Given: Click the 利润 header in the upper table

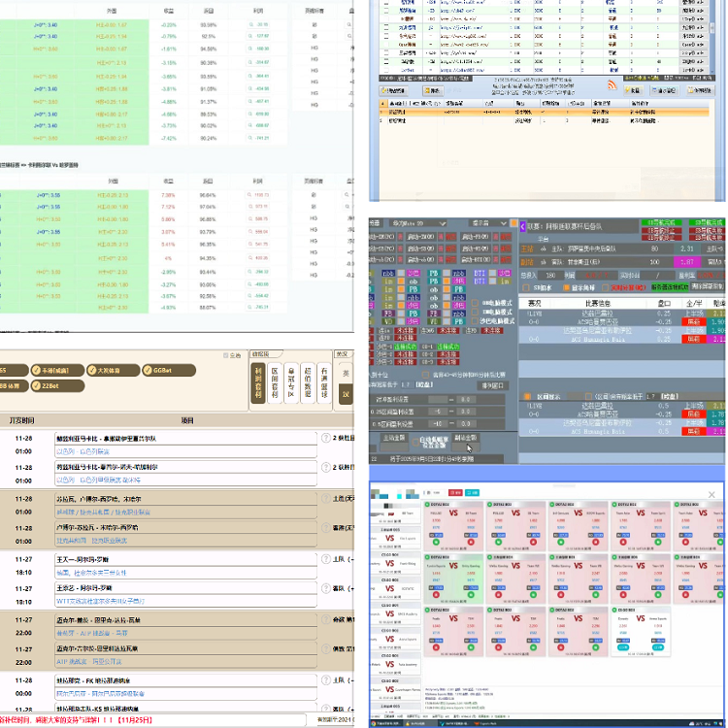Looking at the screenshot, I should point(258,11).
